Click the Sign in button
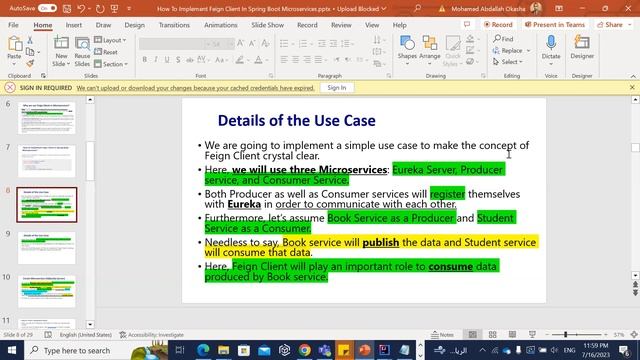Image resolution: width=640 pixels, height=360 pixels. (336, 88)
